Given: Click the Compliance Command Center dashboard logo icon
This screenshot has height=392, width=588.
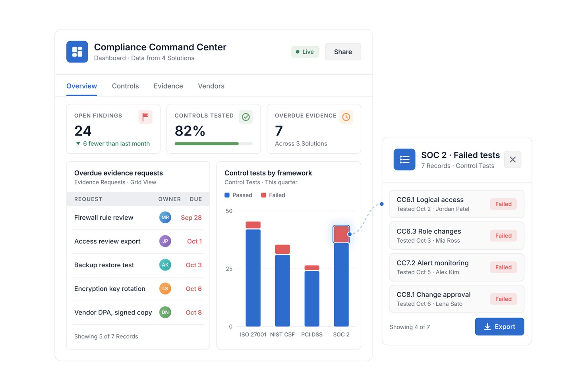Looking at the screenshot, I should pyautogui.click(x=77, y=52).
